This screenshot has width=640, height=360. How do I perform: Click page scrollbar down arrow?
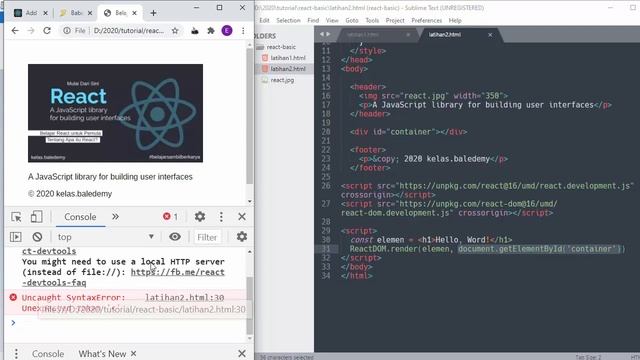[249, 202]
